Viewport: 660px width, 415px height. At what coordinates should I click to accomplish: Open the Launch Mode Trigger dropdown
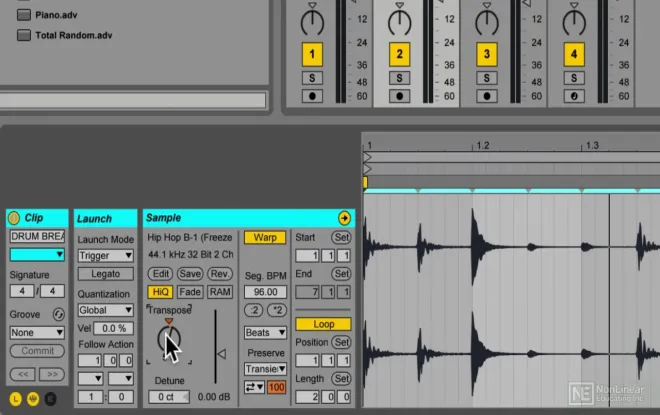106,255
